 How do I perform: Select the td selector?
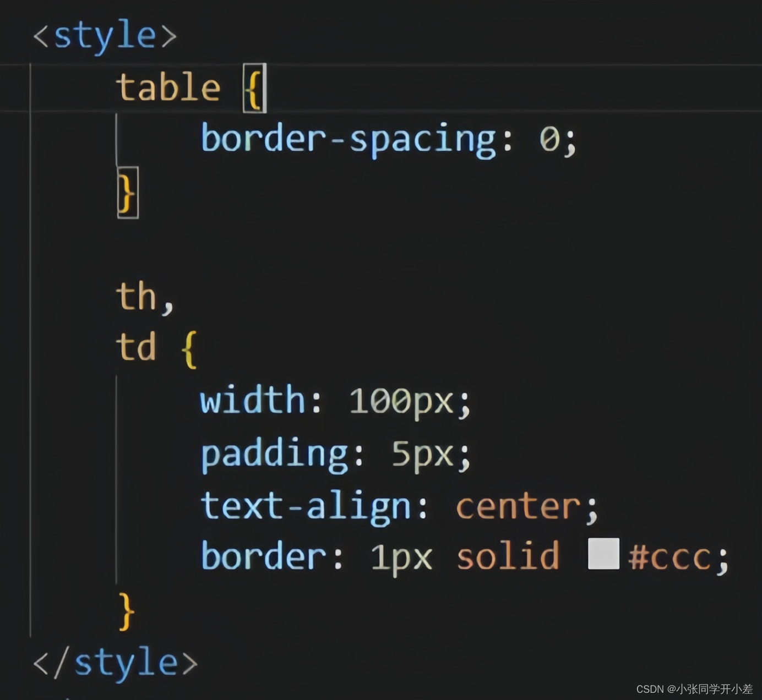[135, 347]
